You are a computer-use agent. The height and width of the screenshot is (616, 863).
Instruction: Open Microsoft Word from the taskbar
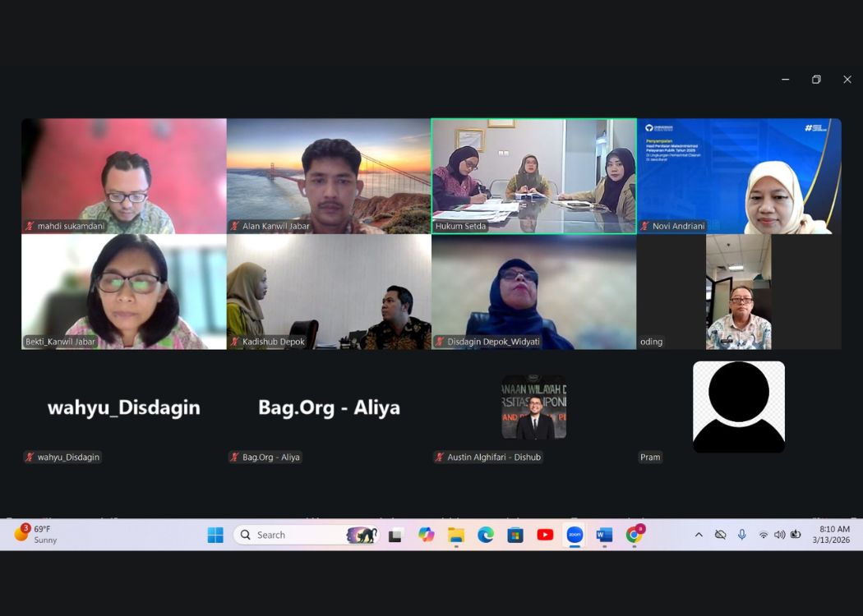click(x=604, y=535)
